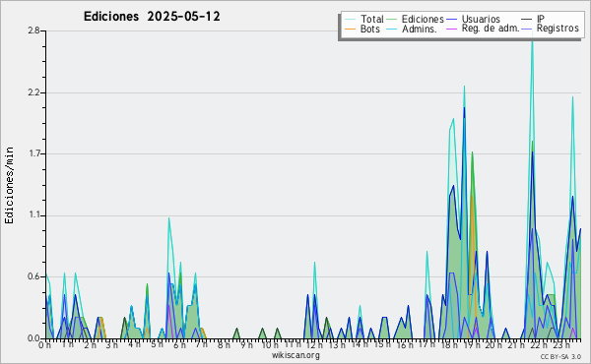Select the IP legend label
Viewport: 591px width, 364px height.
[x=541, y=19]
